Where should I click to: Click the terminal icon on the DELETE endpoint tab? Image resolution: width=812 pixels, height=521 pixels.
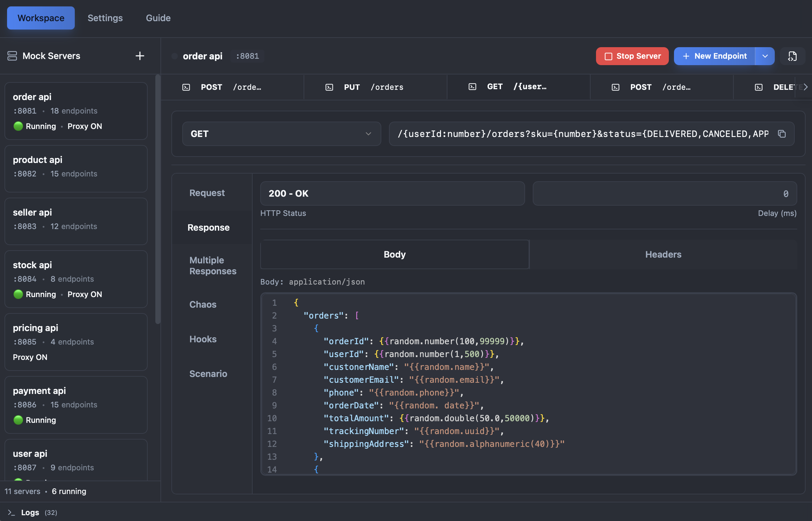[x=758, y=87]
